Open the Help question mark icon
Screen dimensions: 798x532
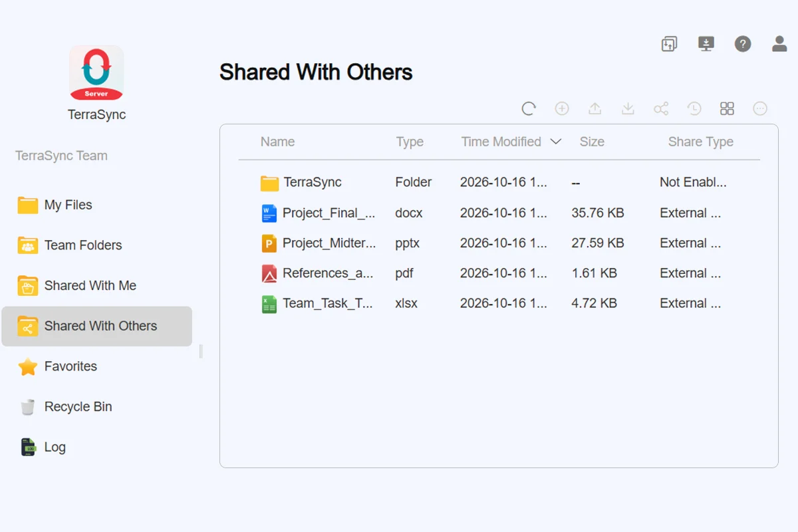pos(743,44)
